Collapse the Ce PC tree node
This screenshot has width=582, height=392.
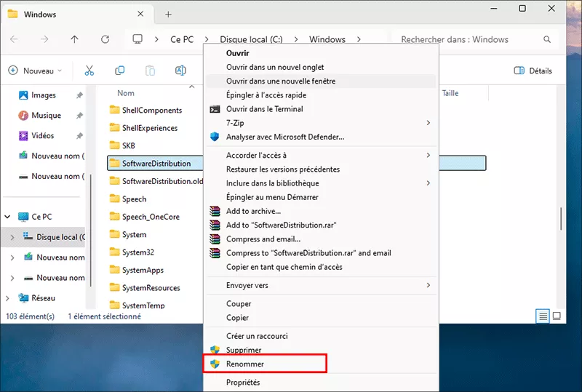pos(8,217)
